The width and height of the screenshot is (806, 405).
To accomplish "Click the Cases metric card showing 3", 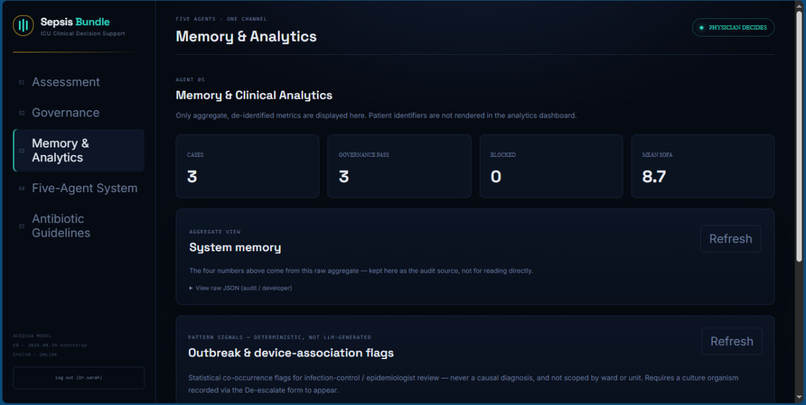I will [x=248, y=166].
